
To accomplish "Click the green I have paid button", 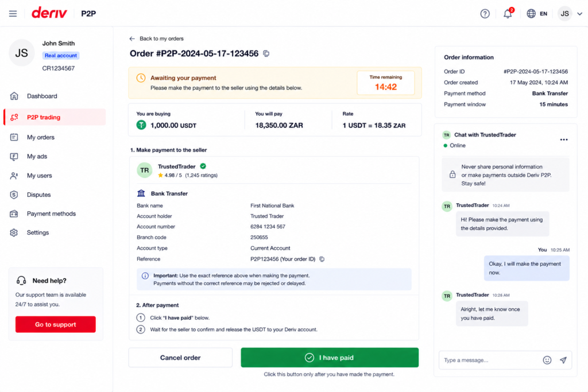I will click(x=330, y=358).
